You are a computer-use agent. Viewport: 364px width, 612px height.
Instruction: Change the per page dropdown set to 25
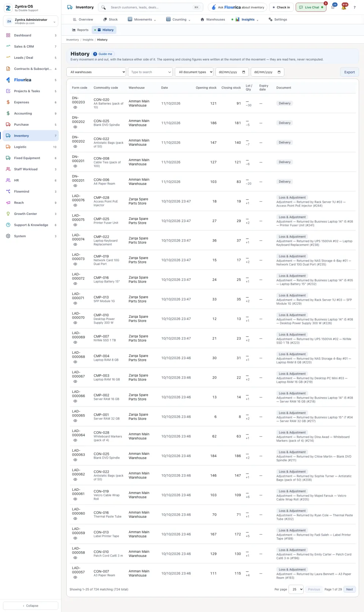tap(296, 589)
